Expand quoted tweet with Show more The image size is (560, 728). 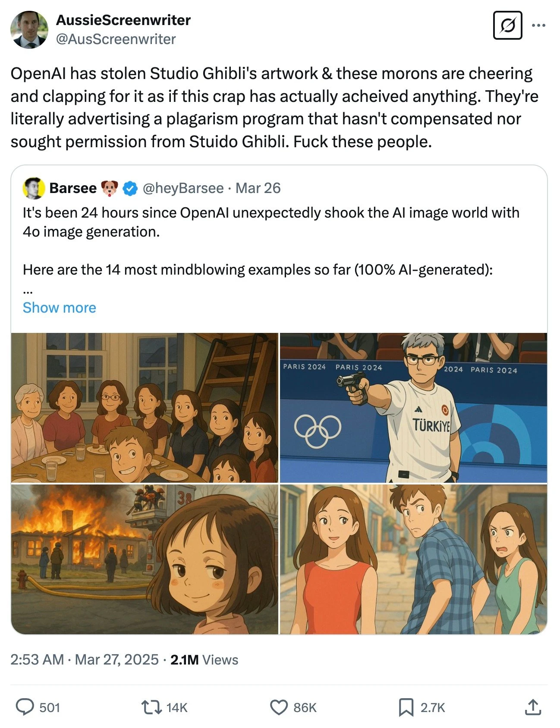click(x=60, y=307)
